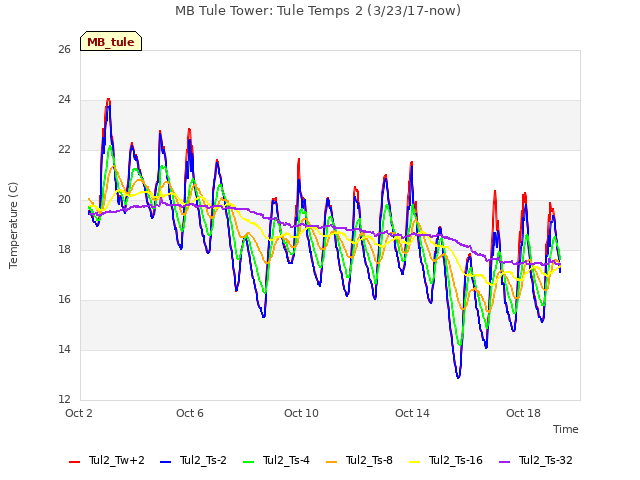
Task: Click the 24 y-axis value
Action: coord(64,100)
